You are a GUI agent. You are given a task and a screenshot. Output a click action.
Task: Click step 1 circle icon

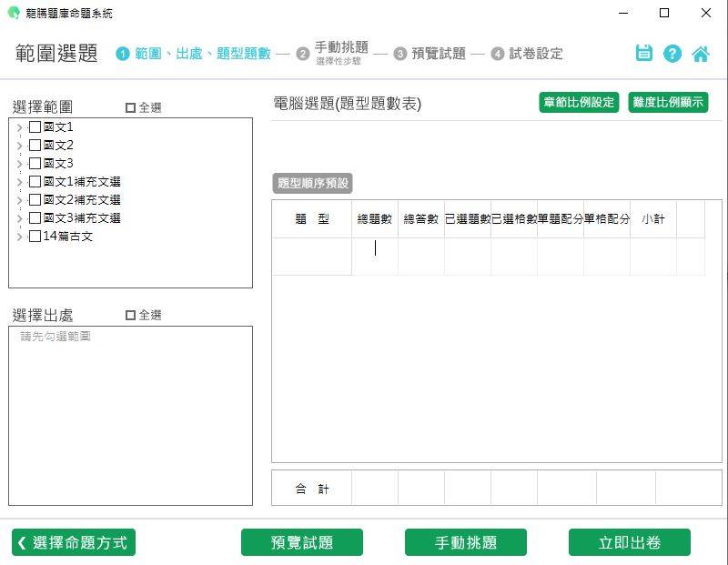(123, 54)
